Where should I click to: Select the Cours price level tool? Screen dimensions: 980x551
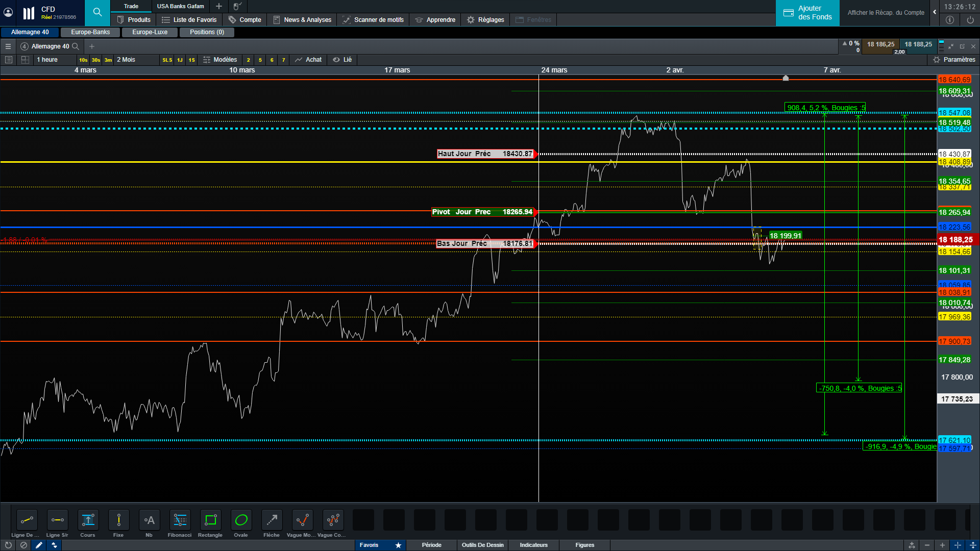(x=88, y=520)
